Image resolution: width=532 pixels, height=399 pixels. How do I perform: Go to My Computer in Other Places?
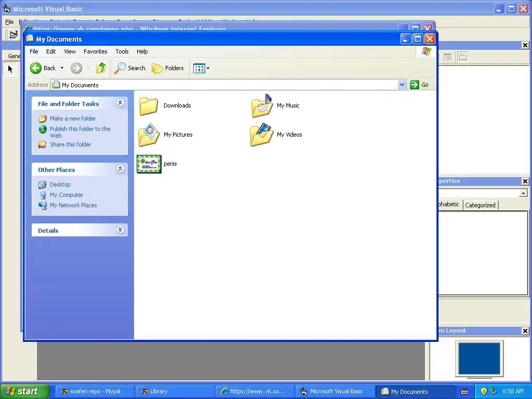[x=66, y=195]
